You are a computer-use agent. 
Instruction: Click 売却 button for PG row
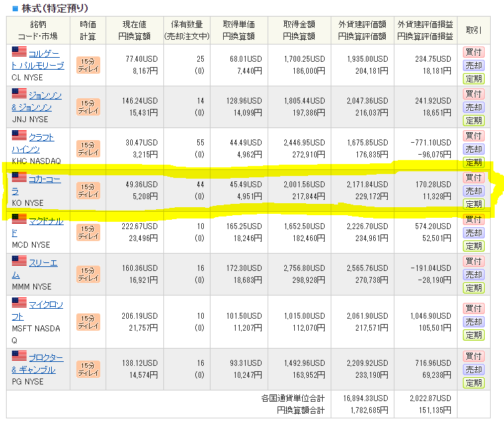pyautogui.click(x=473, y=370)
